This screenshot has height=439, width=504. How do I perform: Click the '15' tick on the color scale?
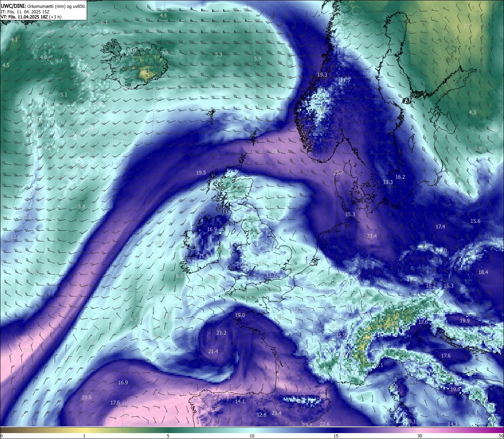click(336, 436)
